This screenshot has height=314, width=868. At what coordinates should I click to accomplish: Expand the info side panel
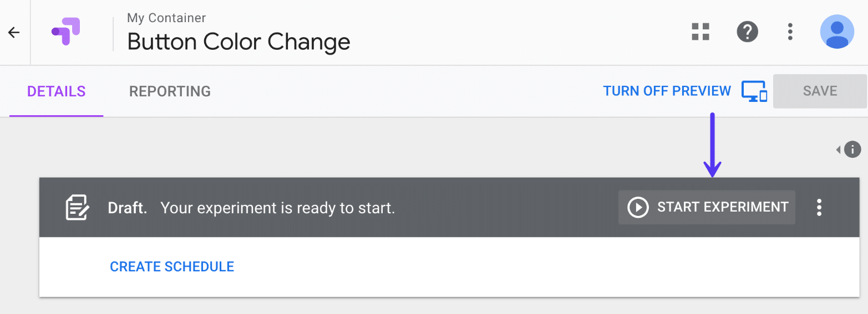[849, 149]
